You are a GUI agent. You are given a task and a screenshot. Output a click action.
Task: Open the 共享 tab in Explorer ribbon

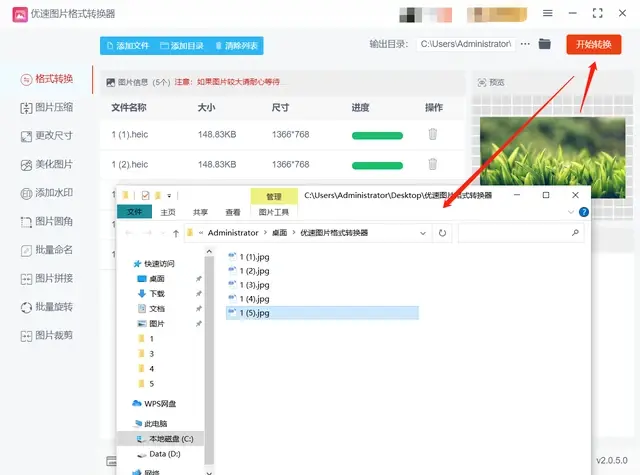(200, 212)
